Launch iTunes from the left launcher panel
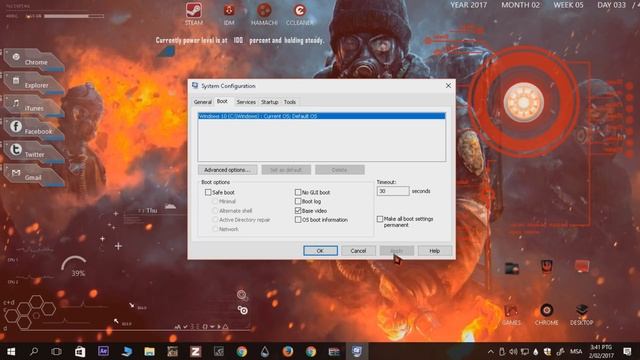 [x=33, y=107]
